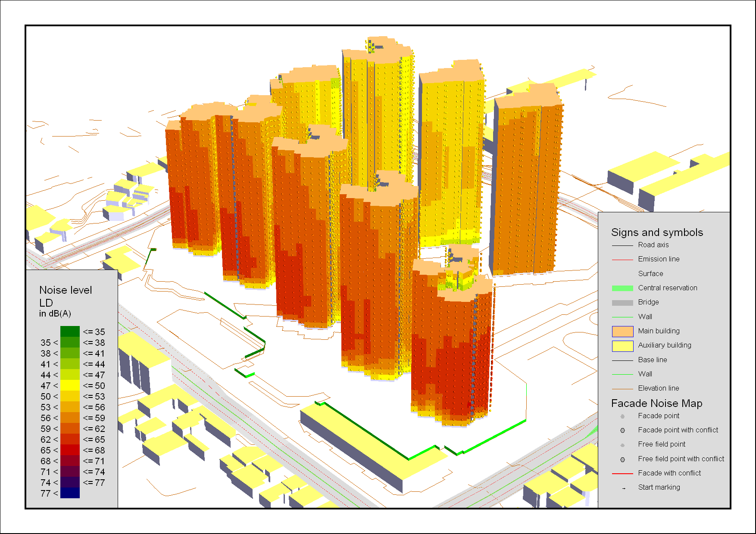The image size is (756, 534).
Task: Click the Road axis label text
Action: tap(653, 245)
